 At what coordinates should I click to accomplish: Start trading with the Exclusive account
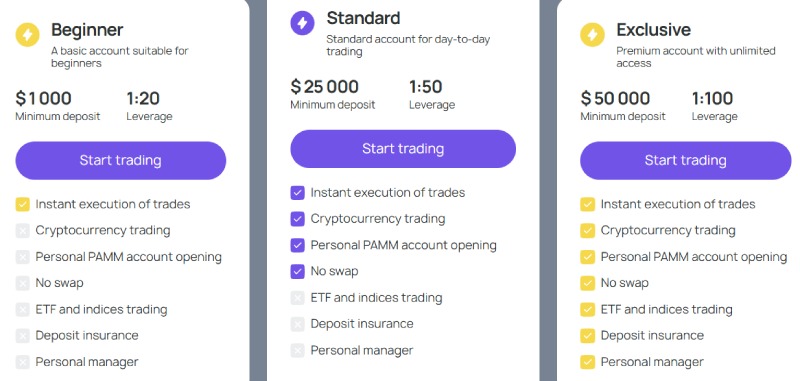click(x=685, y=161)
